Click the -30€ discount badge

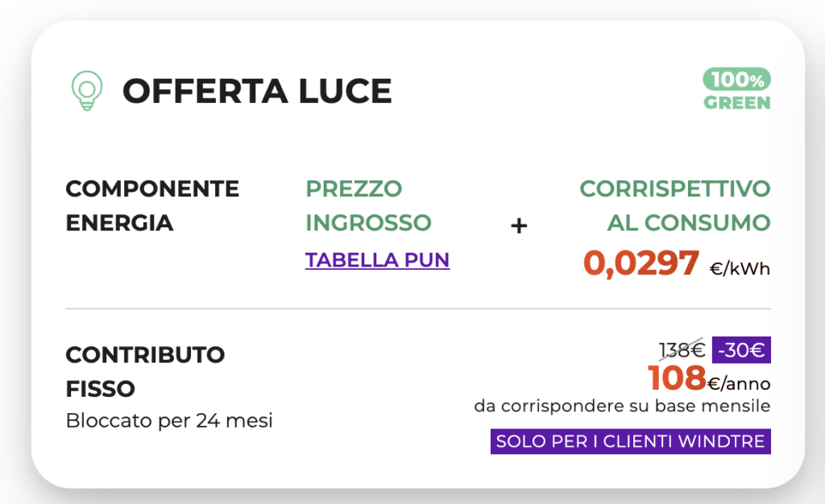pyautogui.click(x=741, y=350)
